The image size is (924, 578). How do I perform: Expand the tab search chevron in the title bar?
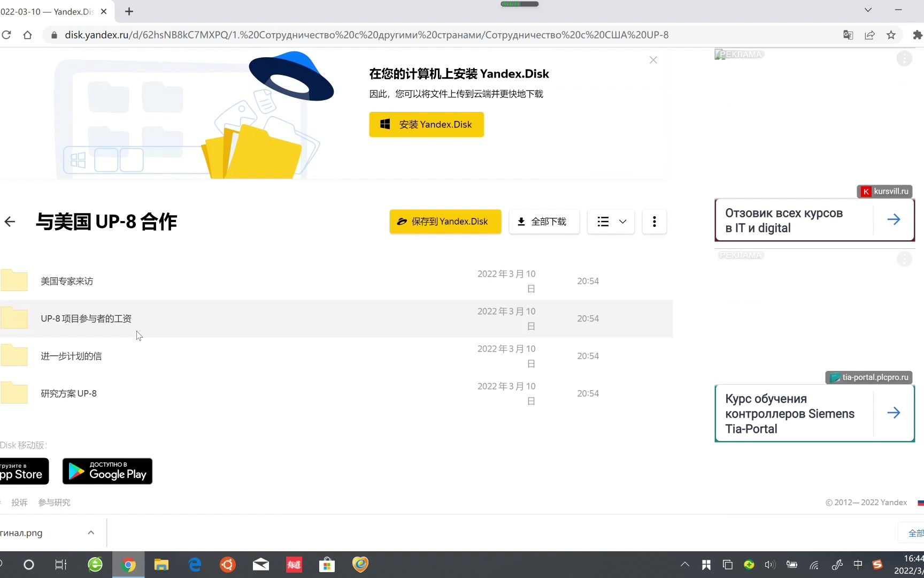pos(868,10)
